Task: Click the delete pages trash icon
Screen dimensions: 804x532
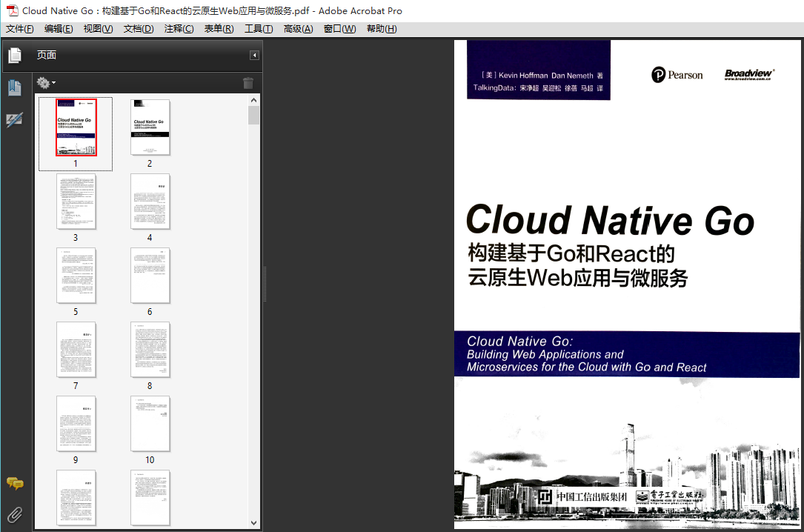Action: click(248, 82)
